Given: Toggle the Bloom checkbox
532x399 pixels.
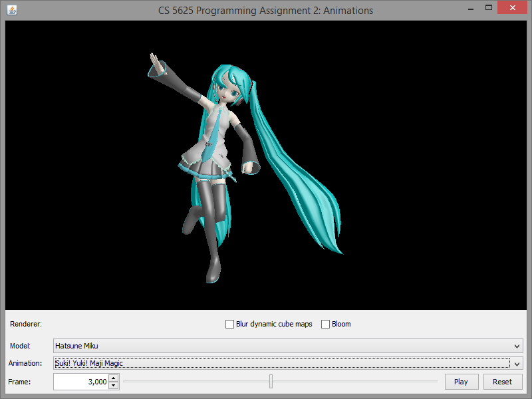Looking at the screenshot, I should [x=326, y=325].
